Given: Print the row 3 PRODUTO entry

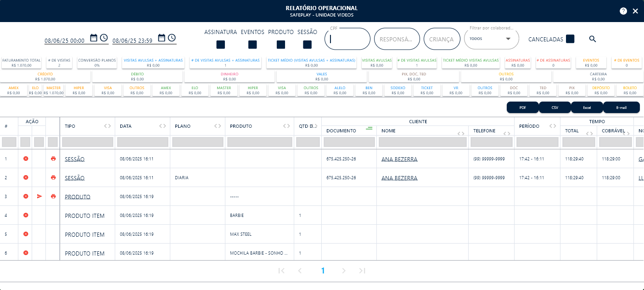Looking at the screenshot, I should tap(53, 196).
